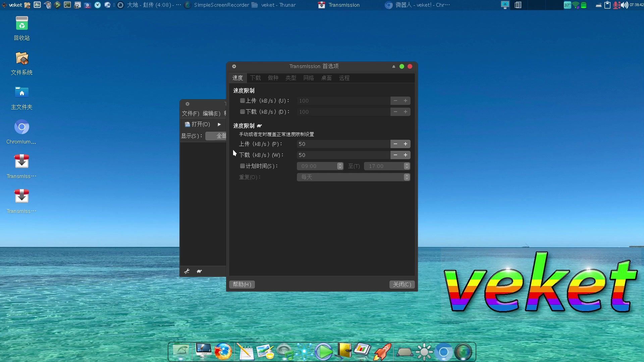The image size is (644, 362).
Task: Click the wifi network tray icon
Action: [x=576, y=5]
